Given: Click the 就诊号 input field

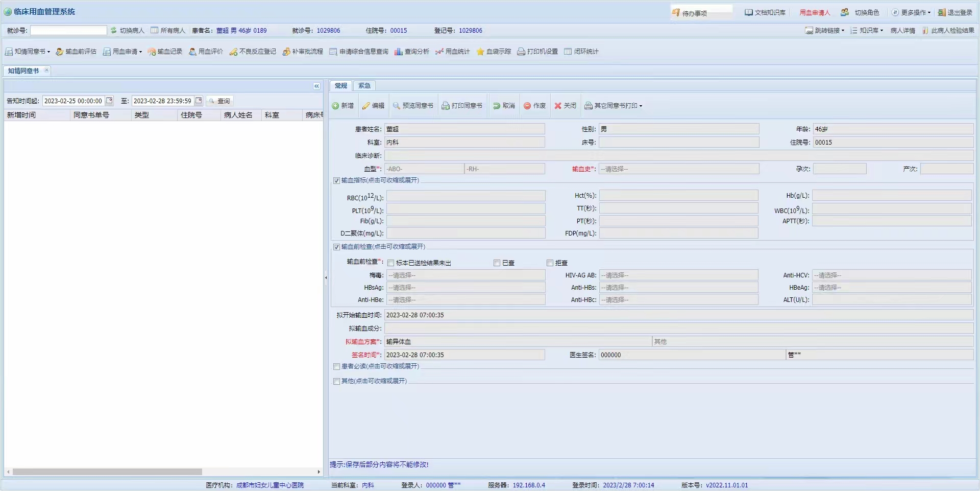Looking at the screenshot, I should (69, 31).
